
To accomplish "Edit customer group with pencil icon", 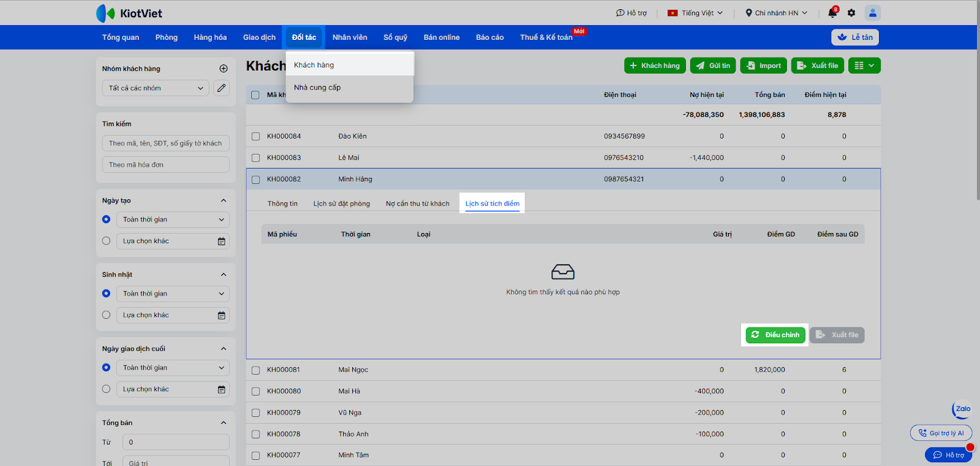I will (222, 88).
